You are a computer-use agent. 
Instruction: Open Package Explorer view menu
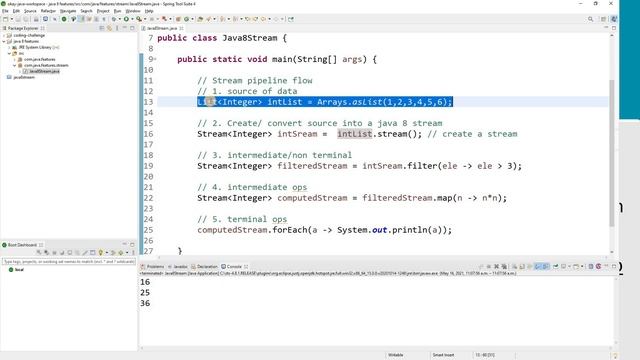coord(117,28)
